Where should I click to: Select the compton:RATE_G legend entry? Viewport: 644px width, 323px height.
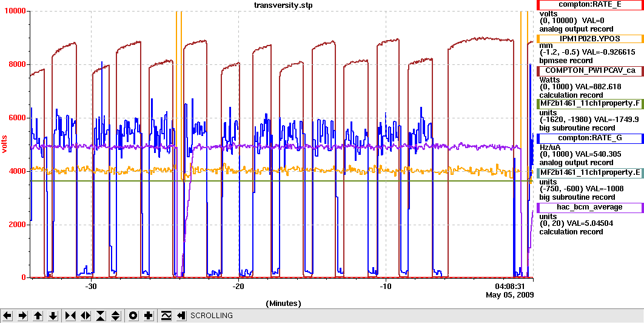[590, 138]
